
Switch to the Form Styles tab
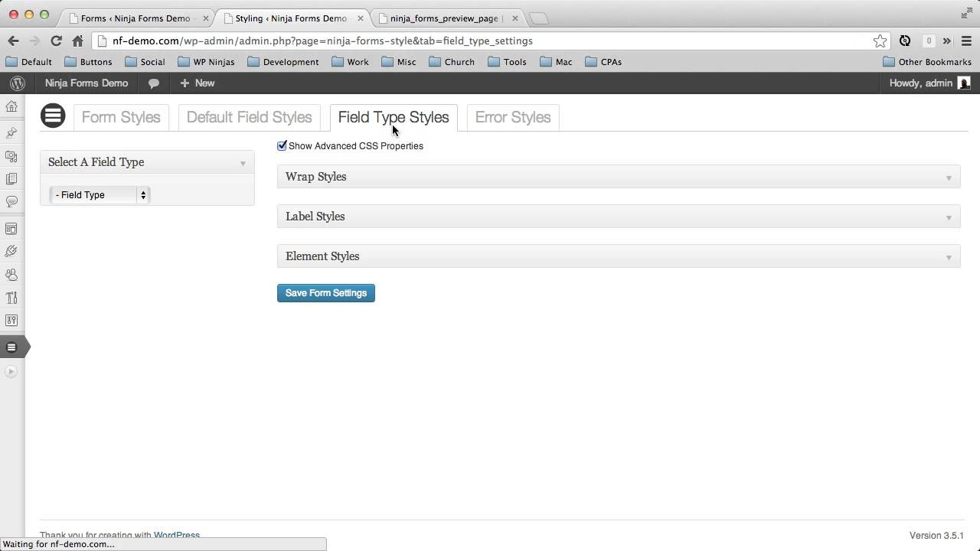pos(121,117)
